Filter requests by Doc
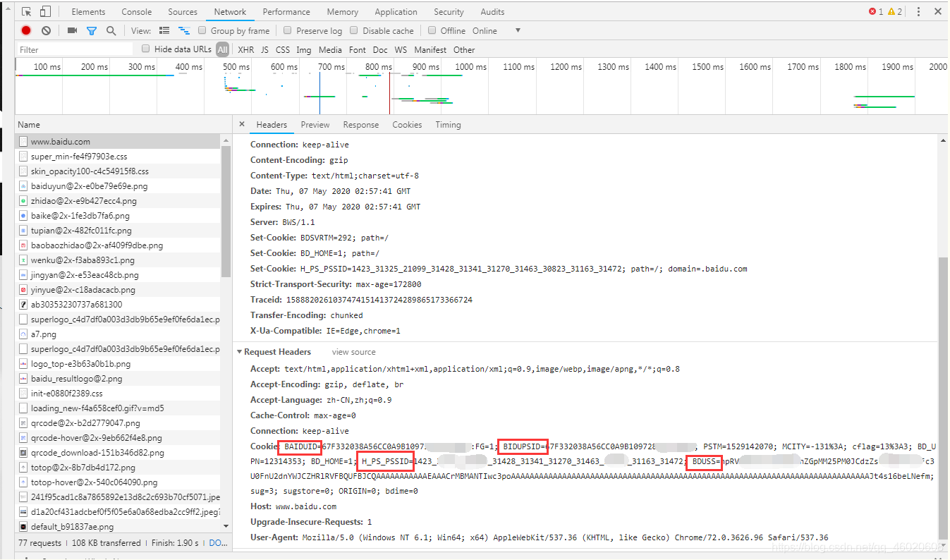 380,49
